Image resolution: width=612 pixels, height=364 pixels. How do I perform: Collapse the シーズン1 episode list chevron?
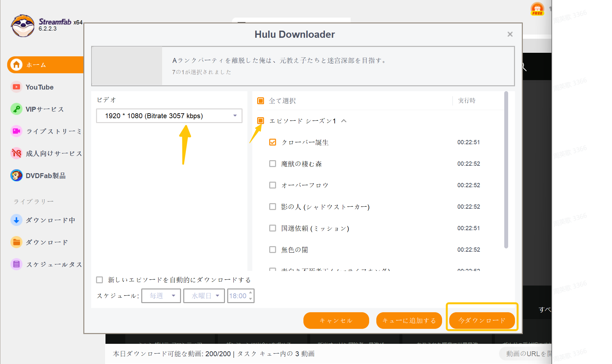coord(344,121)
